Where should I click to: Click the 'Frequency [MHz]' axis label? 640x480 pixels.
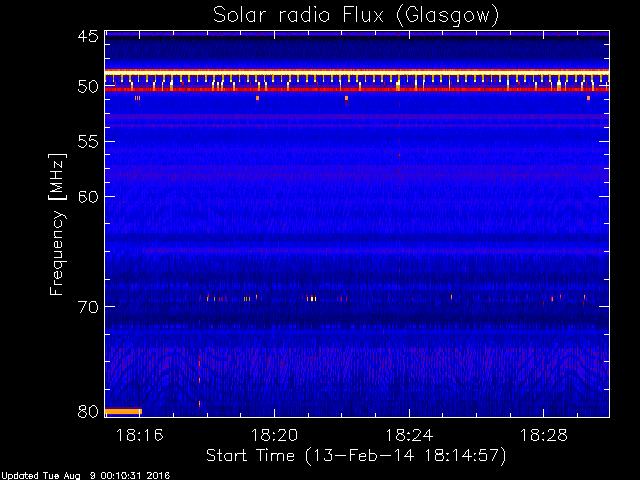click(58, 224)
